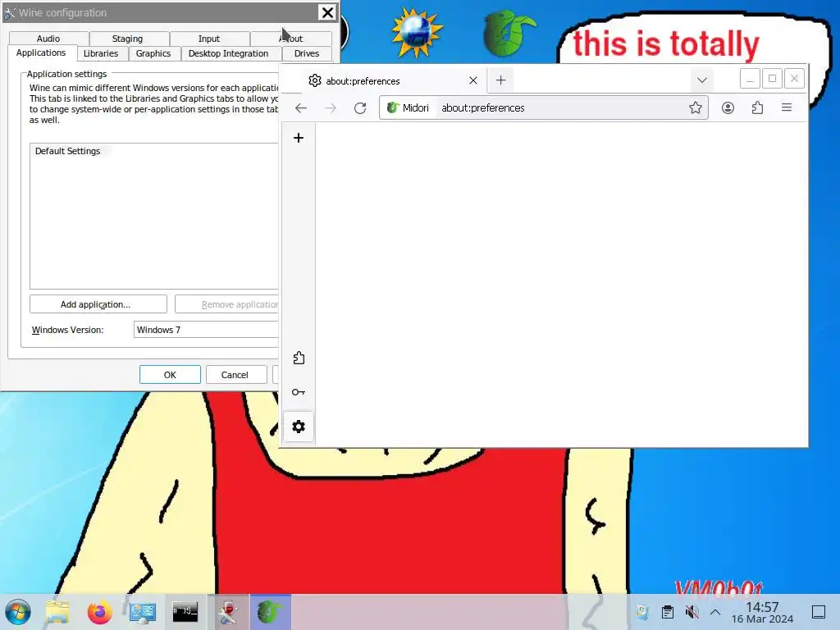Open the Drives tab in Wine configuration
Viewport: 840px width, 630px height.
click(x=307, y=53)
